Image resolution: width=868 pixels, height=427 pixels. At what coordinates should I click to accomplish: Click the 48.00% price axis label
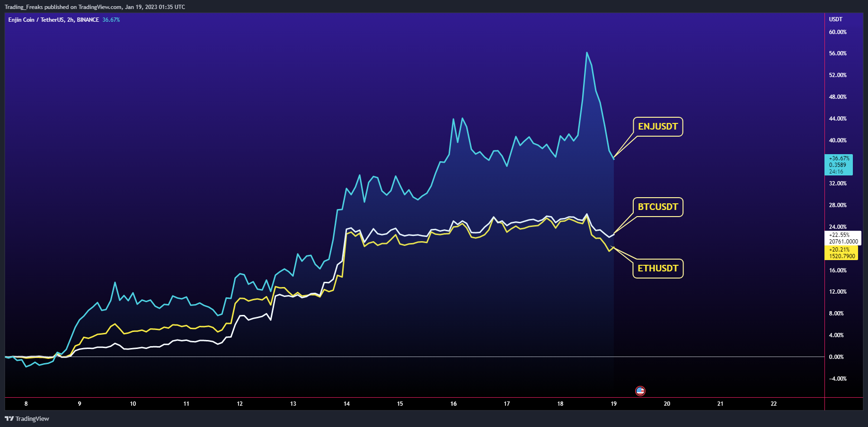pos(838,97)
